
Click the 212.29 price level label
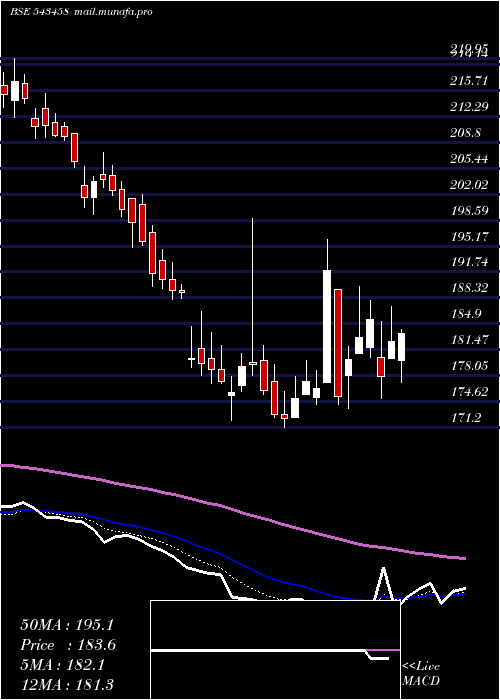[470, 107]
